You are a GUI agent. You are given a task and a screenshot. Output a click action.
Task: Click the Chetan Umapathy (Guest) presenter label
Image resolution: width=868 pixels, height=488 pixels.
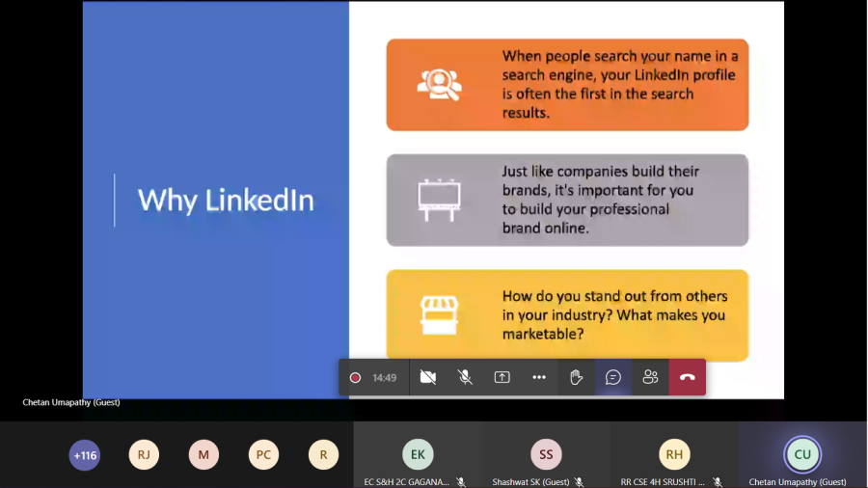click(x=71, y=402)
